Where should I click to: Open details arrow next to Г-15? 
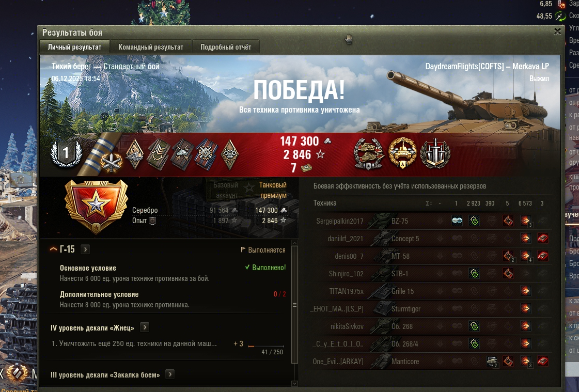(85, 249)
